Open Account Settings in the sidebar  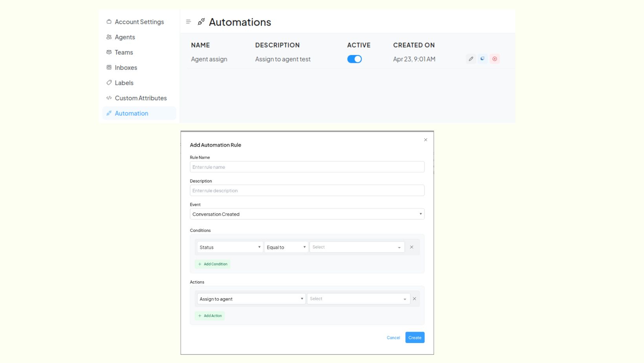(x=139, y=22)
